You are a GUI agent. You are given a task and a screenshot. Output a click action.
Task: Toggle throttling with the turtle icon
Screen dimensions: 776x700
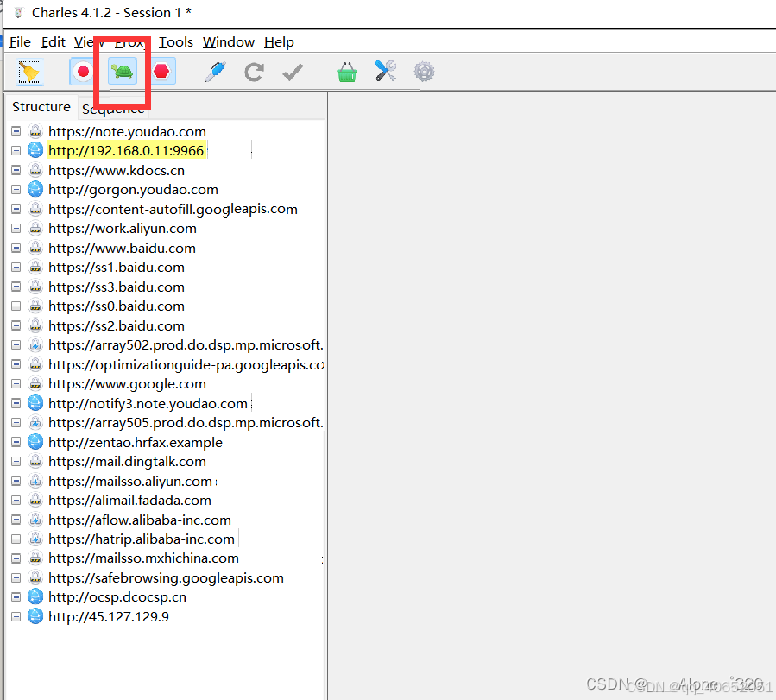point(123,72)
